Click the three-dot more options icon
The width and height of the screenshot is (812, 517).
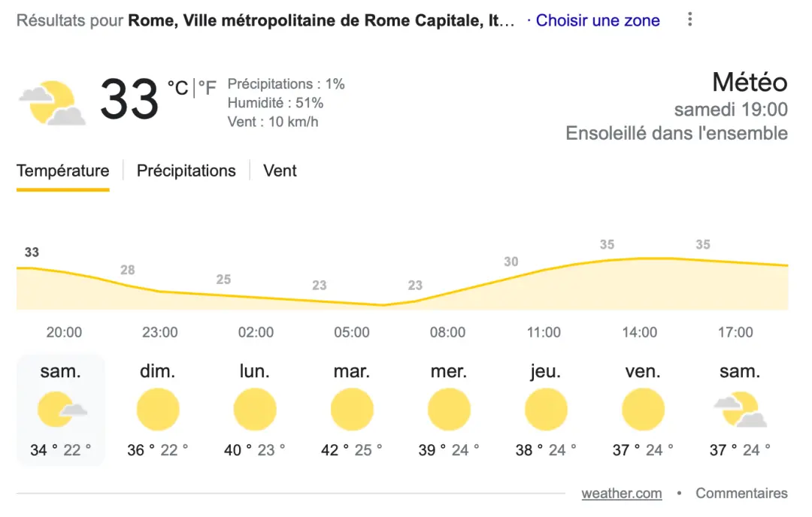690,20
